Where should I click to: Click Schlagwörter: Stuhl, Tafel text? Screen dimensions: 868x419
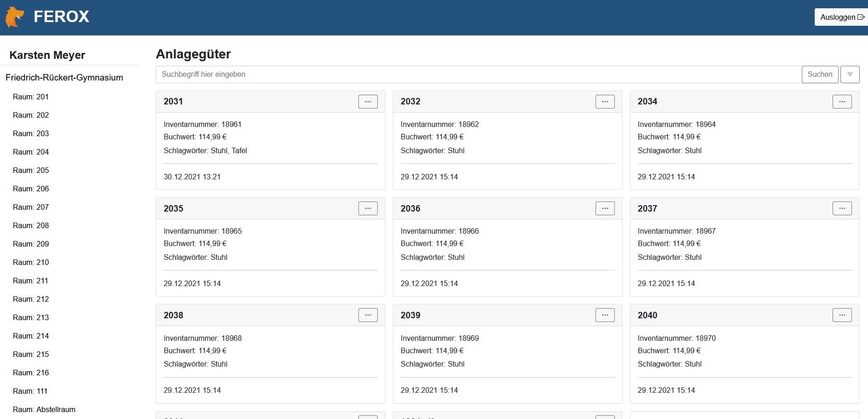pos(205,150)
